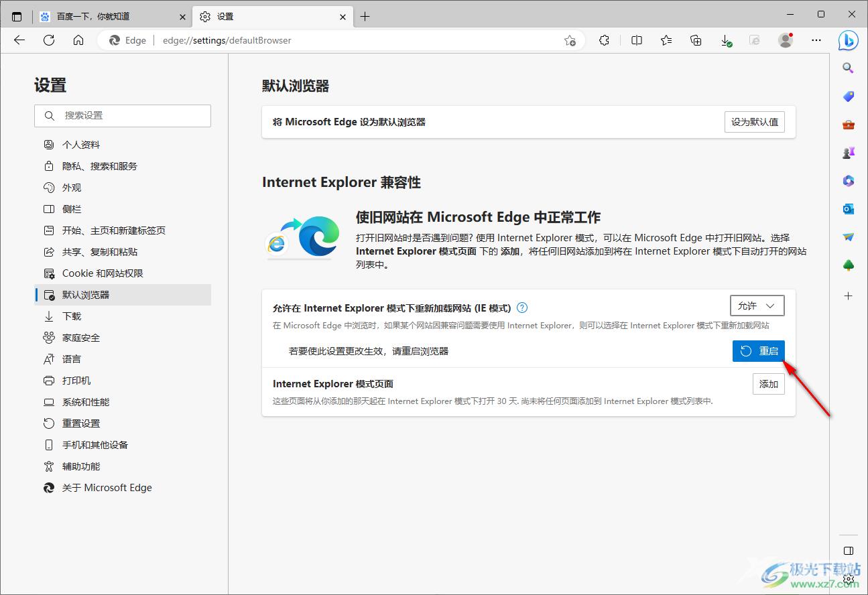Open Cookie 和网站权限 section
Viewport: 868px width, 595px height.
tap(123, 273)
